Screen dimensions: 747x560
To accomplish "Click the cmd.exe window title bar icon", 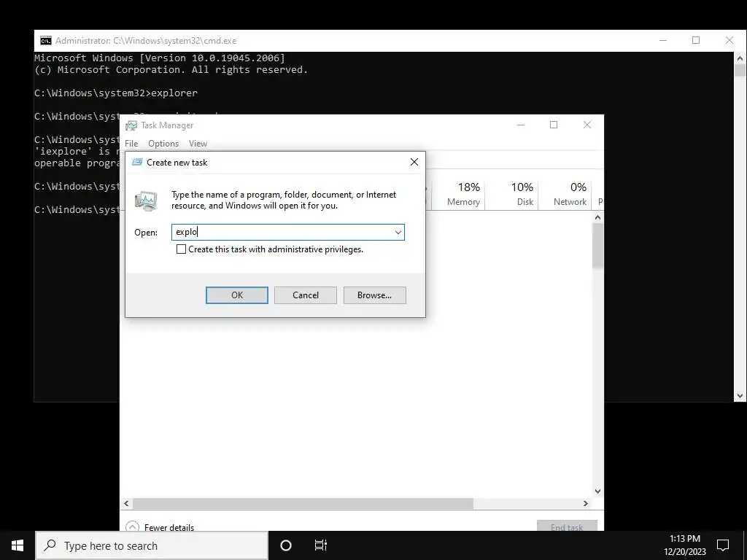I will (x=46, y=41).
